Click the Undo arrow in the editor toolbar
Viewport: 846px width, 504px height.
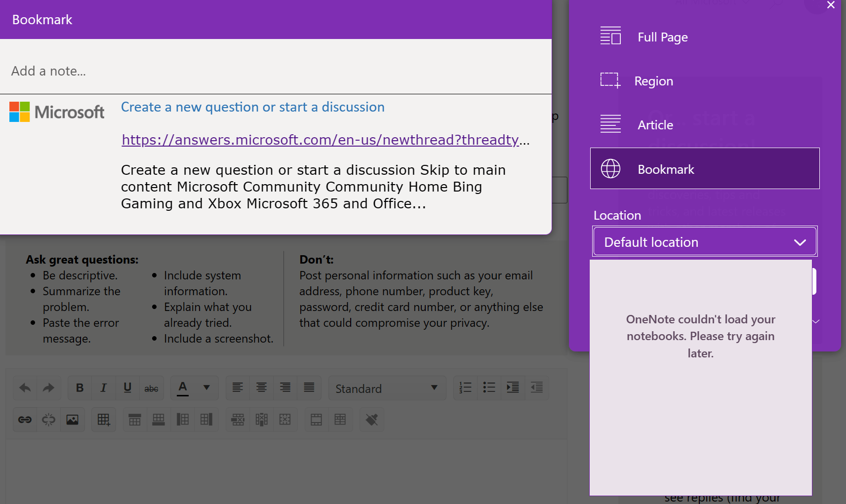coord(25,388)
